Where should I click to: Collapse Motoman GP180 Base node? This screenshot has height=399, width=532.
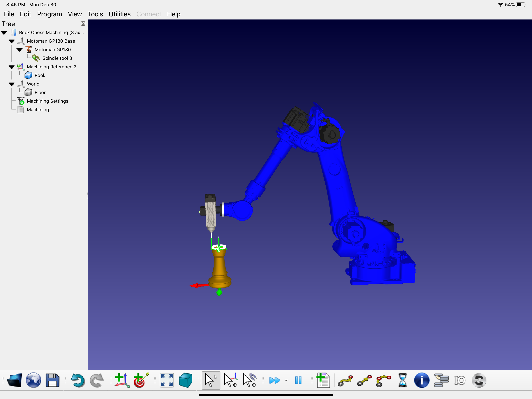pos(12,41)
